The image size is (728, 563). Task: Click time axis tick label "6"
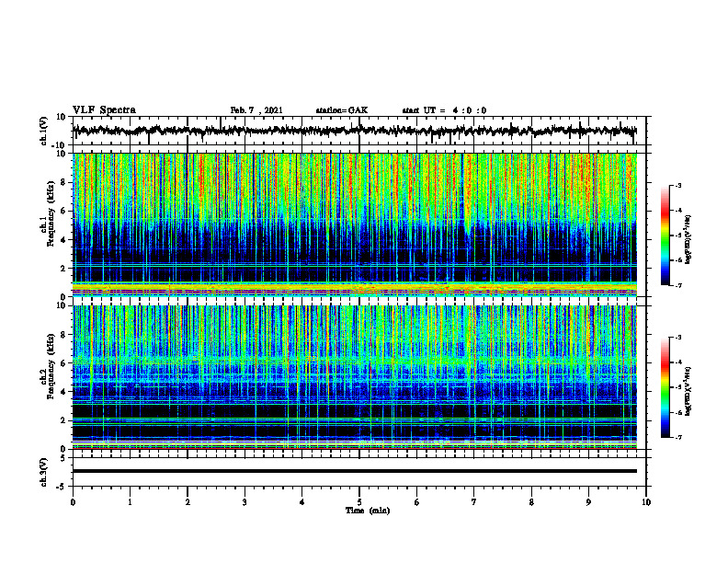coord(417,502)
